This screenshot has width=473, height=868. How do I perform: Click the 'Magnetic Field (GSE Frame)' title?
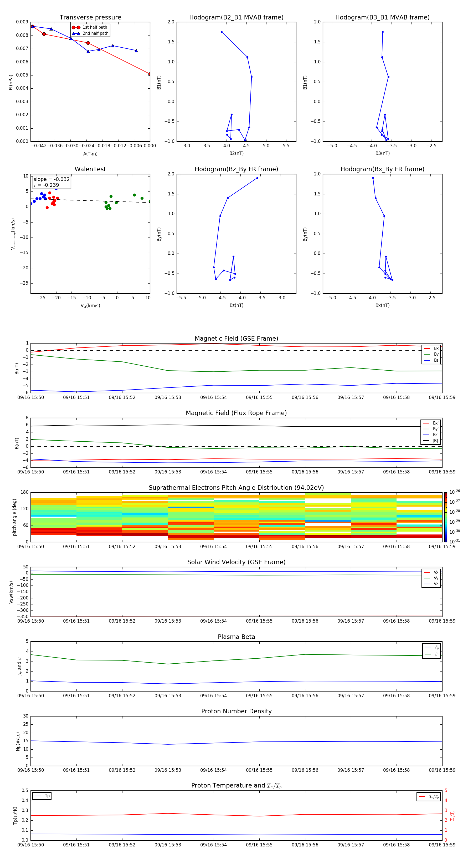[x=236, y=339]
